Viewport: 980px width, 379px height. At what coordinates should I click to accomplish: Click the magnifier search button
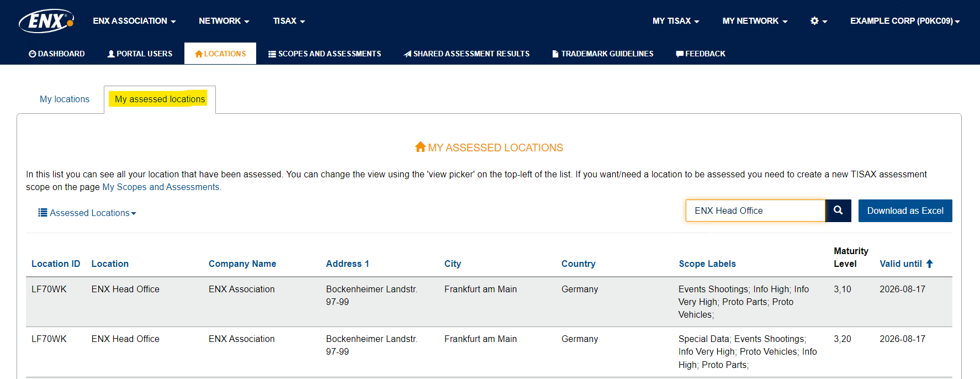tap(838, 210)
